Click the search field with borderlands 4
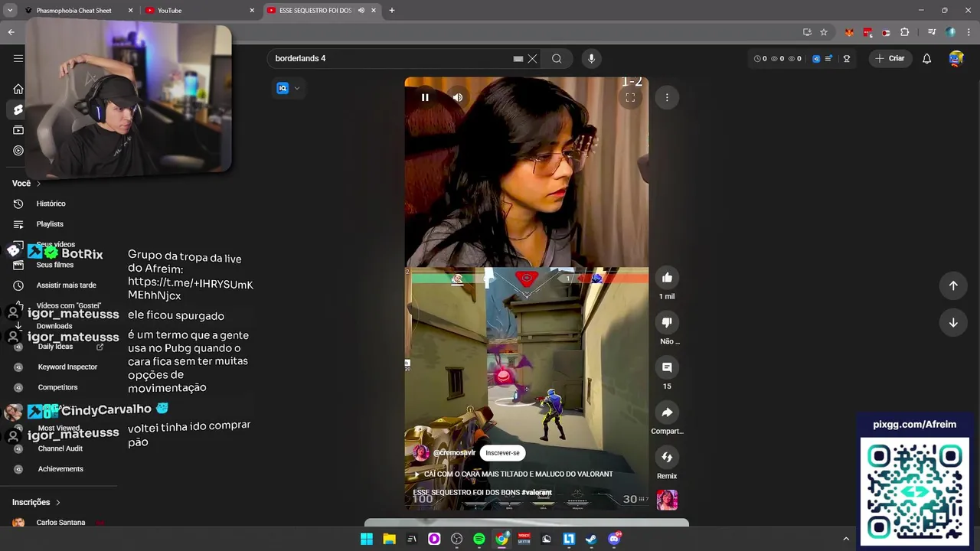Viewport: 980px width, 551px height. [x=390, y=58]
